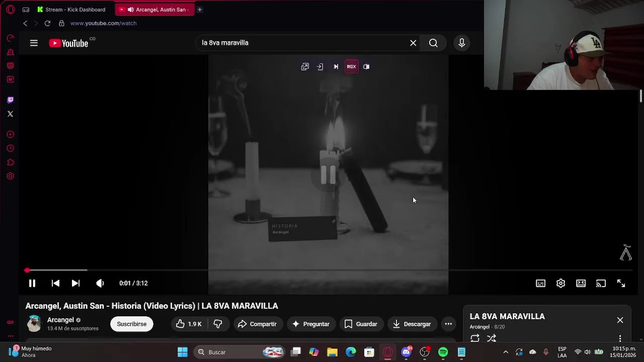Open Extensions cube icon in the sidebar

10,162
